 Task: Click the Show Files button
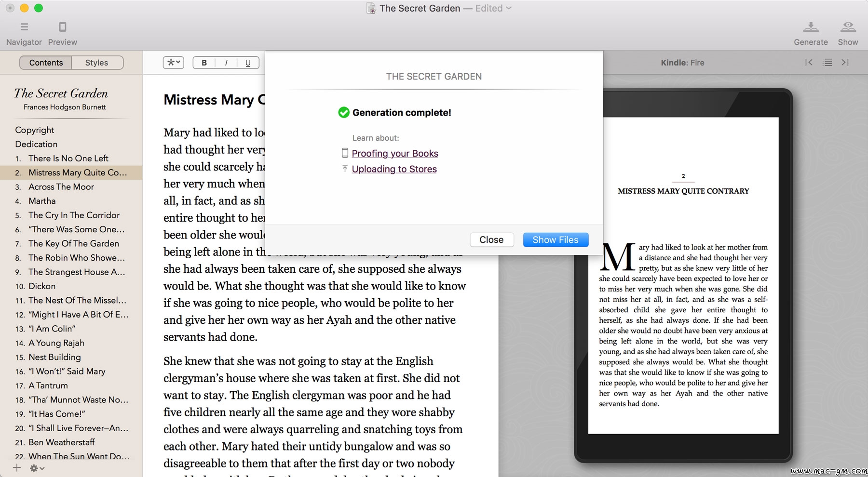coord(556,239)
